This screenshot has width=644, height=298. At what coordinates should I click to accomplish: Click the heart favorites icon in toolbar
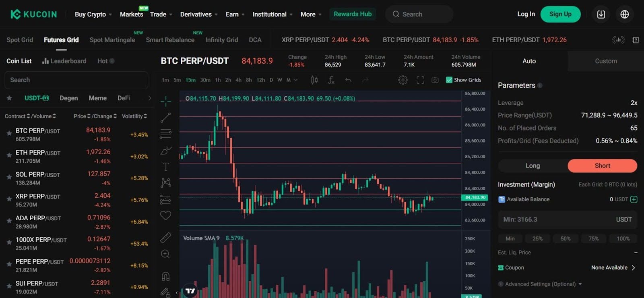(166, 215)
